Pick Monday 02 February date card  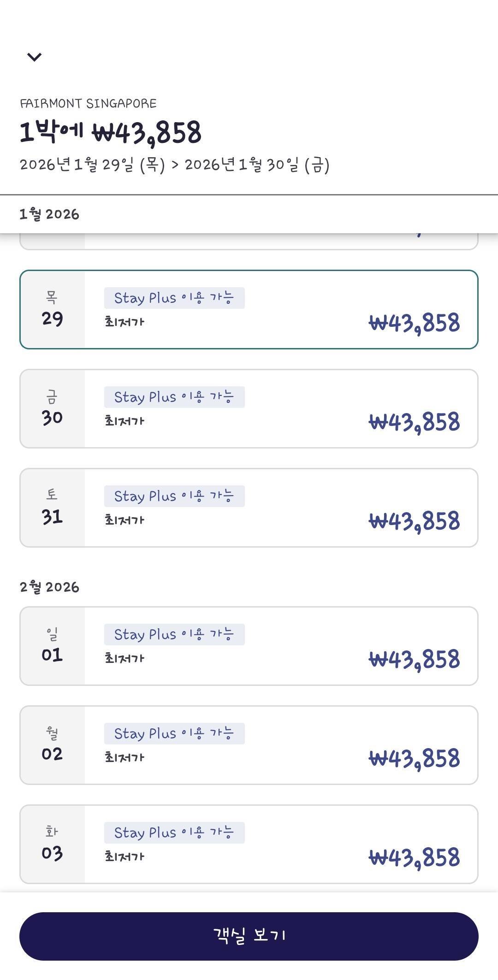coord(249,745)
